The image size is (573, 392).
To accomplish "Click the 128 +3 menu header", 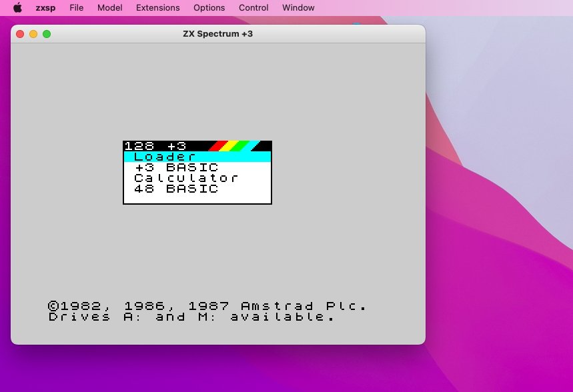I will (197, 146).
